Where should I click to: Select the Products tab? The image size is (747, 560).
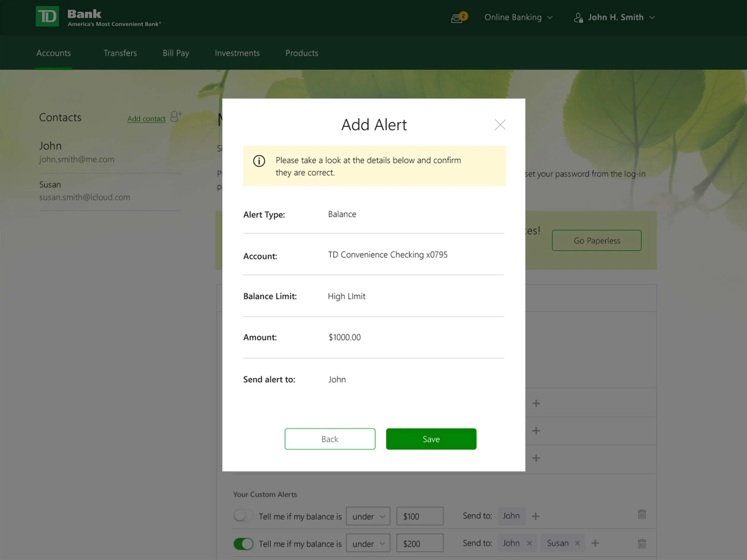(301, 53)
